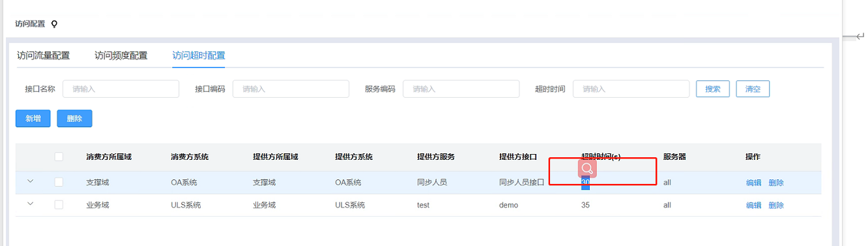This screenshot has height=246, width=868.
Task: Focus the 接口编码 input field
Action: [291, 89]
